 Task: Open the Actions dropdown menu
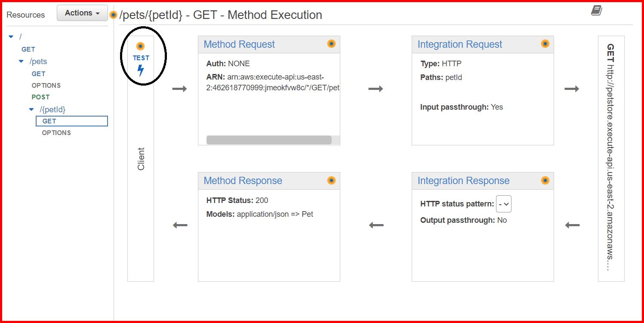click(82, 13)
